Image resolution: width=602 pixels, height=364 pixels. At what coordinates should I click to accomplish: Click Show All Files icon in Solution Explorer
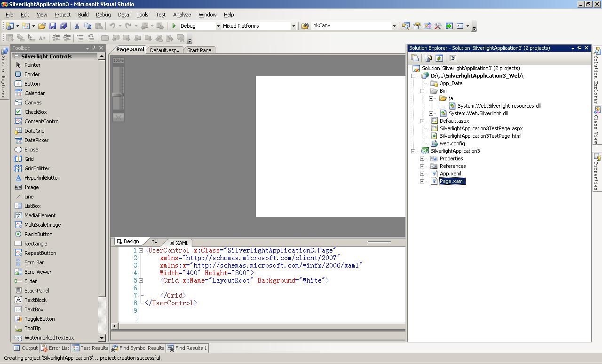[428, 58]
